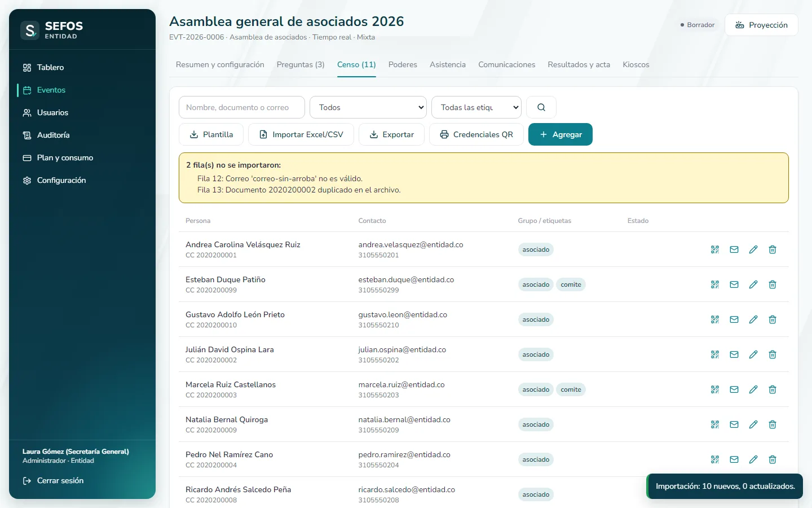Open the Poderes tab
Viewport: 812px width, 508px height.
click(x=403, y=65)
